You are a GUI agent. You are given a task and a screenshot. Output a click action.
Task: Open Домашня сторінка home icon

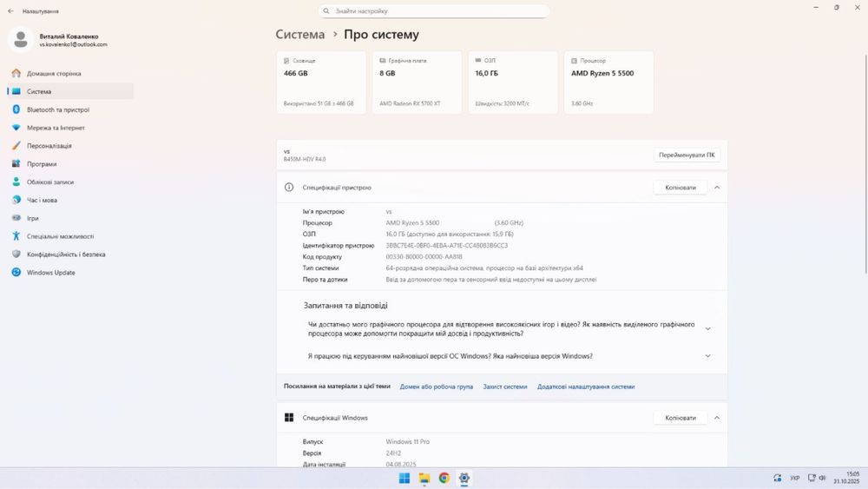click(x=16, y=73)
